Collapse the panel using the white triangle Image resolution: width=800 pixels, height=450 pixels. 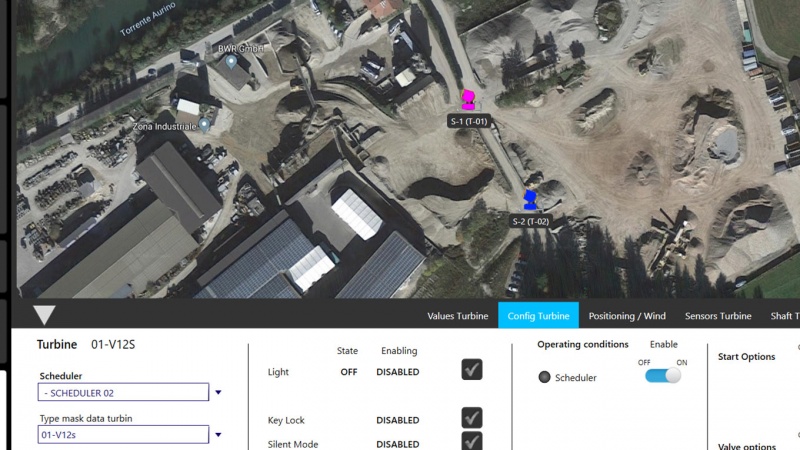click(44, 315)
